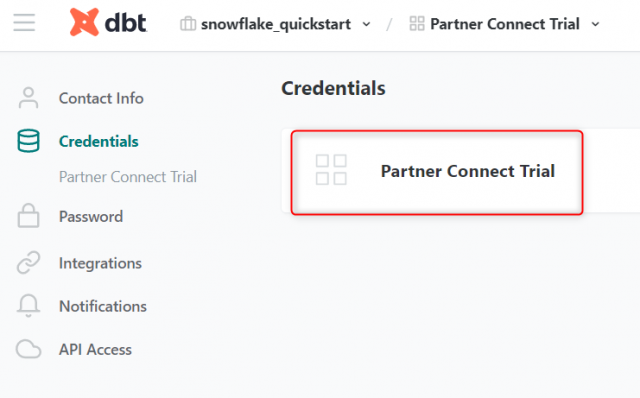Click the Credentials database icon
640x398 pixels.
click(28, 141)
